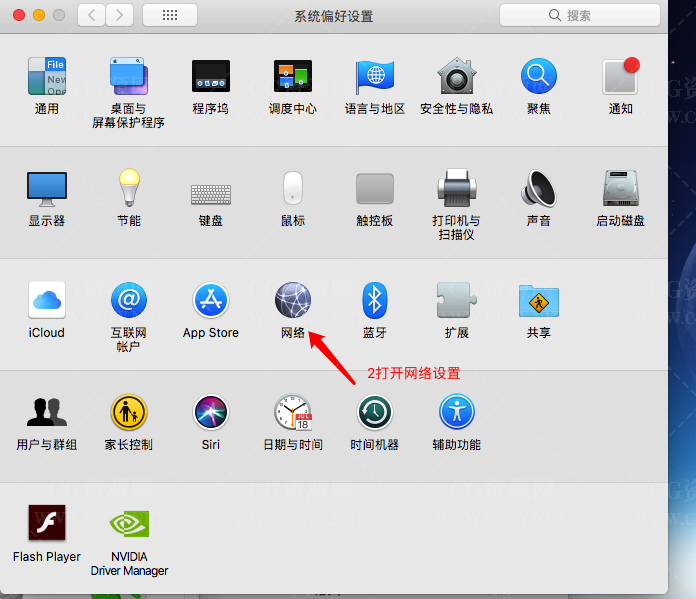Minimize window with the yellow button
The image size is (696, 599).
(39, 16)
